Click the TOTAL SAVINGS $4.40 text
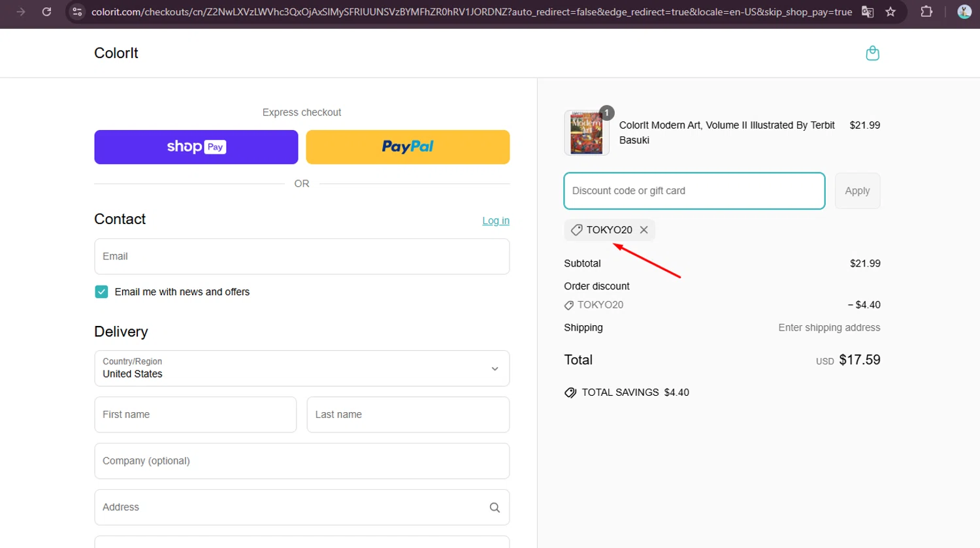The width and height of the screenshot is (980, 548). coord(635,393)
